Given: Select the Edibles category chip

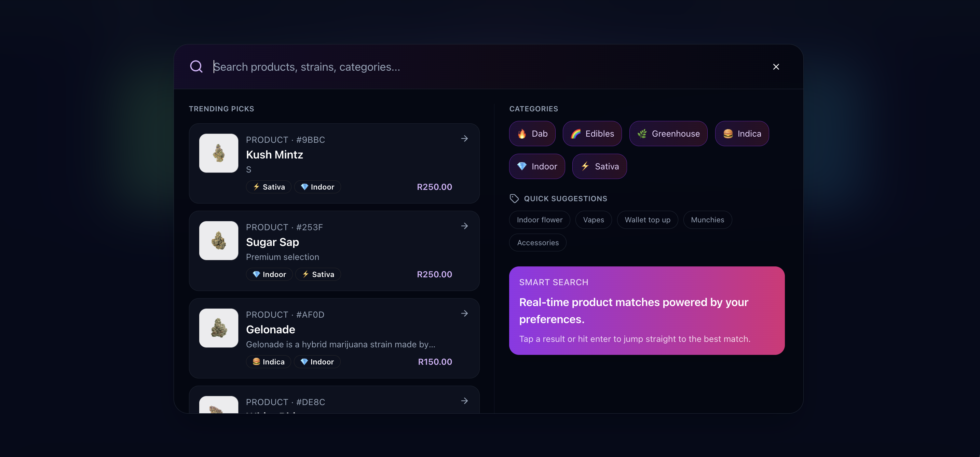Looking at the screenshot, I should click(592, 134).
